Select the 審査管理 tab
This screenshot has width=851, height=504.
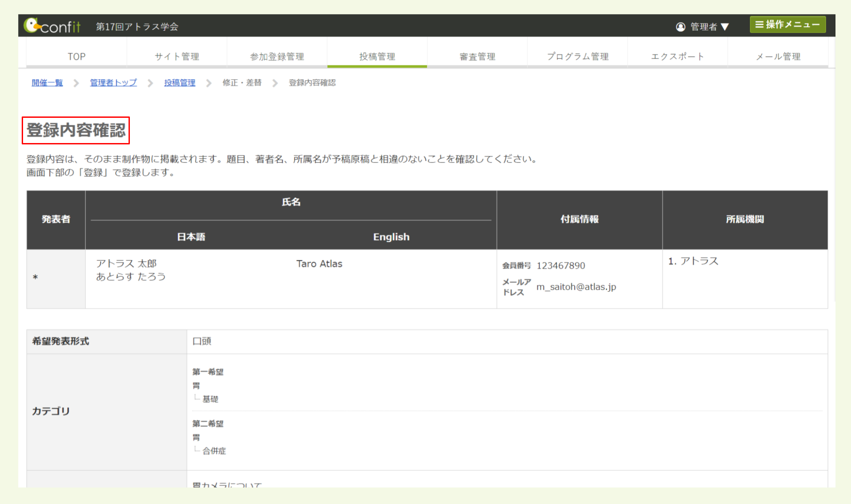[x=477, y=56]
